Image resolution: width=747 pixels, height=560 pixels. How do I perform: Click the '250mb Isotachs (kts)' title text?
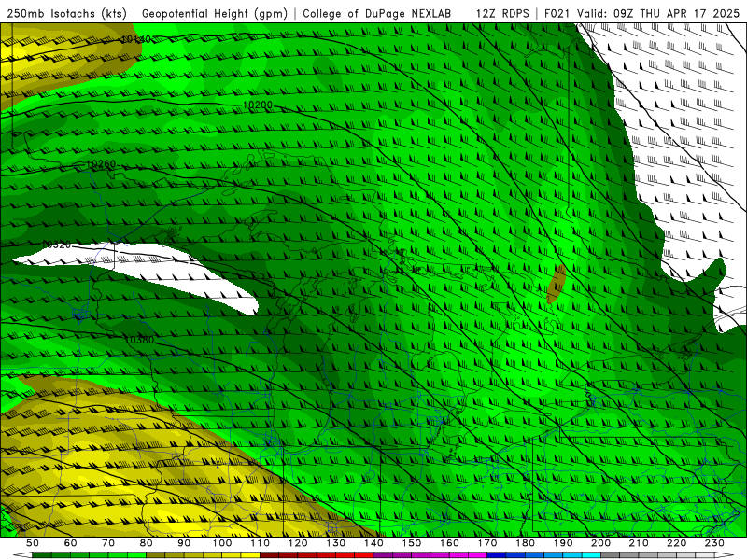(67, 14)
